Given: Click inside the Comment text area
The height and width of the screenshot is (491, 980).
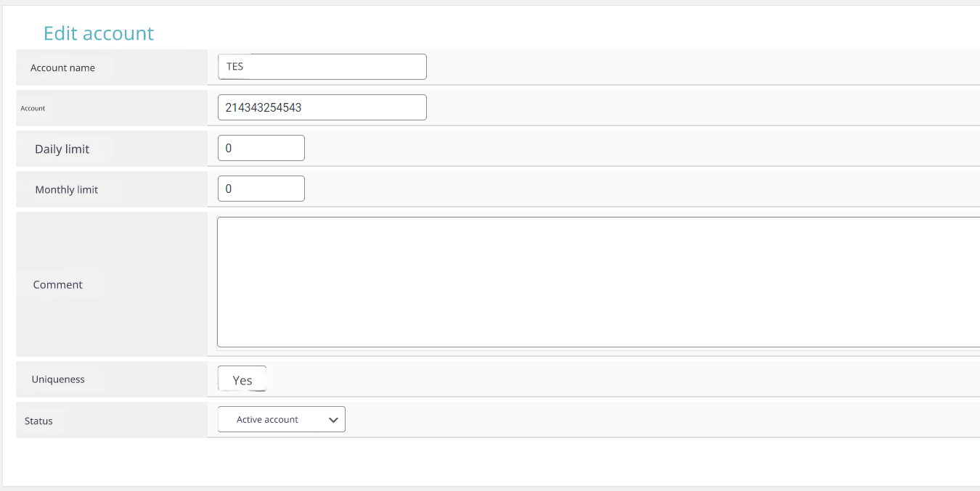Looking at the screenshot, I should pos(598,282).
